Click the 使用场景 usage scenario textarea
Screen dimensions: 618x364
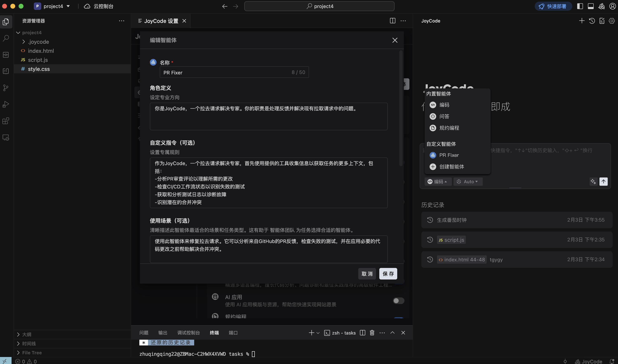(x=269, y=249)
